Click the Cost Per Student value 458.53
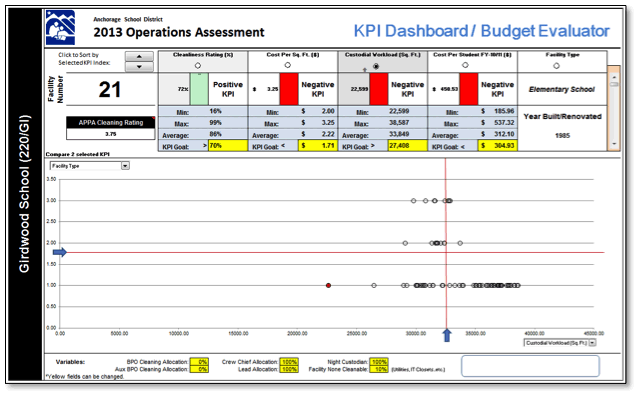The width and height of the screenshot is (639, 396). [x=449, y=89]
